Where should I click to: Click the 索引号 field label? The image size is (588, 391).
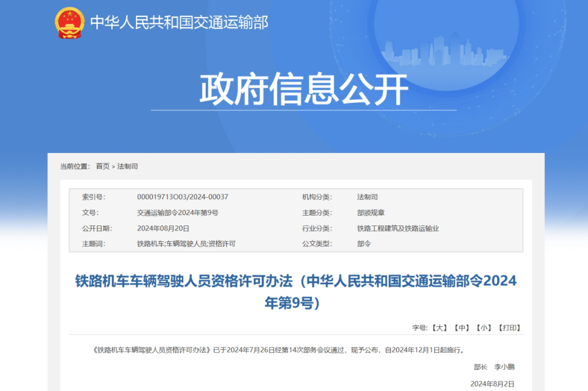pos(94,197)
